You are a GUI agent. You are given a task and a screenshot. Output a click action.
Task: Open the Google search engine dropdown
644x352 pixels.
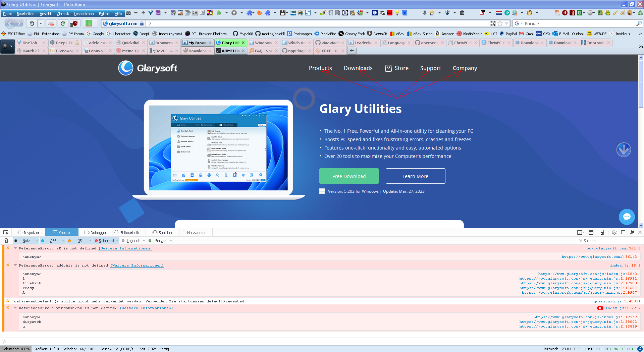[x=519, y=23]
